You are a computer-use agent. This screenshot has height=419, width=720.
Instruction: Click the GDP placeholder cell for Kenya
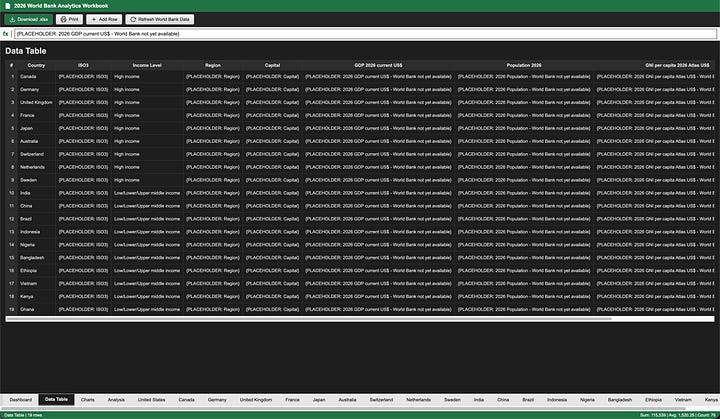coord(378,296)
